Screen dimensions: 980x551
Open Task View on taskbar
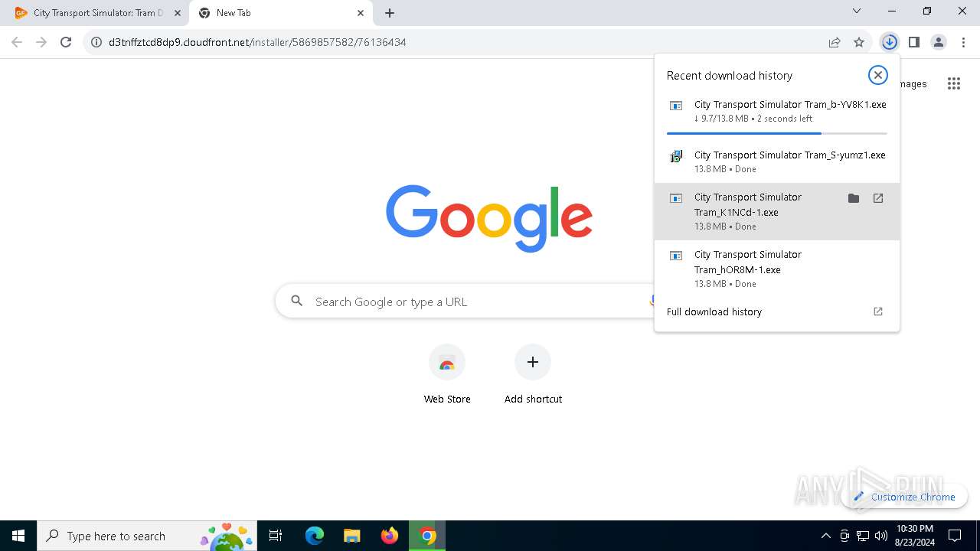[276, 536]
